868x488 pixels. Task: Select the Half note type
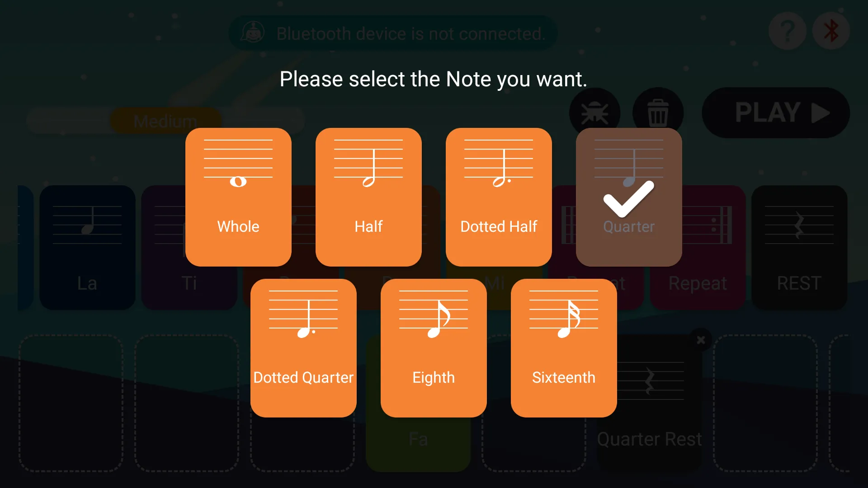click(368, 197)
